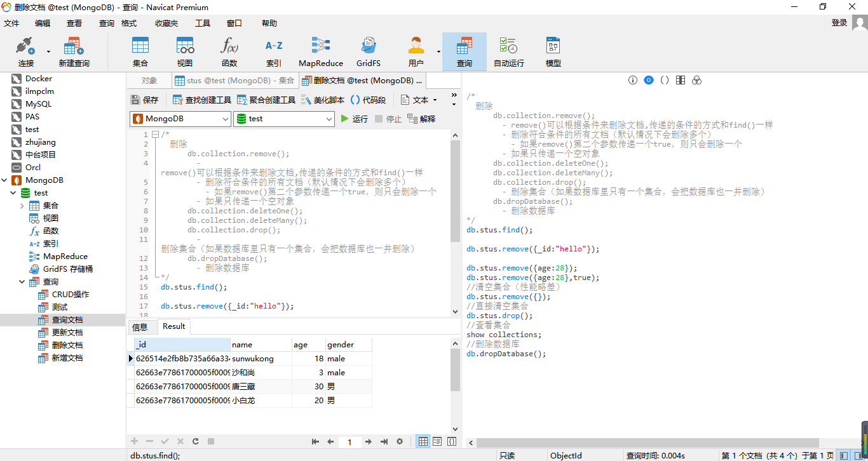Select the 集合 collection toolbar icon

pyautogui.click(x=140, y=51)
